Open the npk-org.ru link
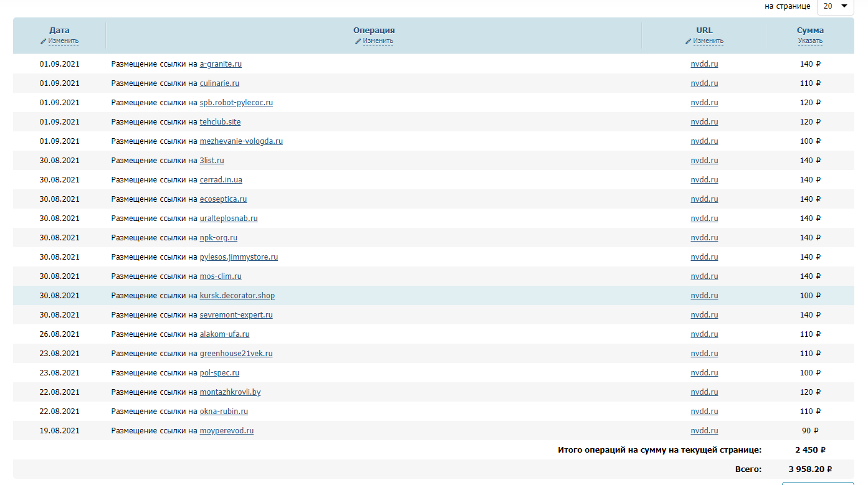 219,238
